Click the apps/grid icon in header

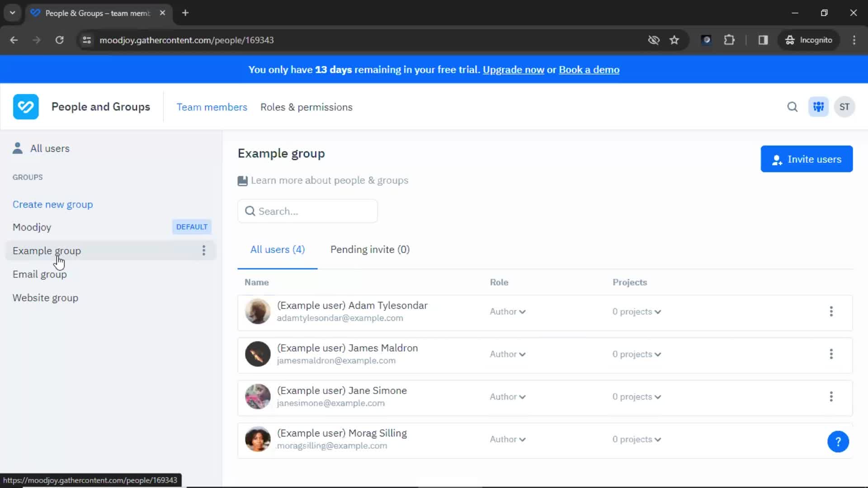tap(819, 107)
